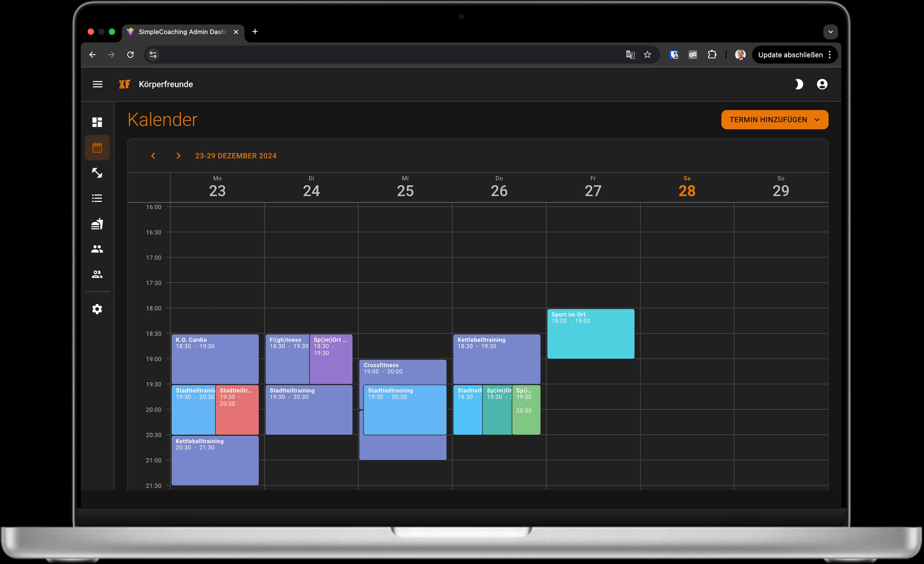
Task: Open blue Stadtteiltraining event on Monday
Action: coord(193,410)
